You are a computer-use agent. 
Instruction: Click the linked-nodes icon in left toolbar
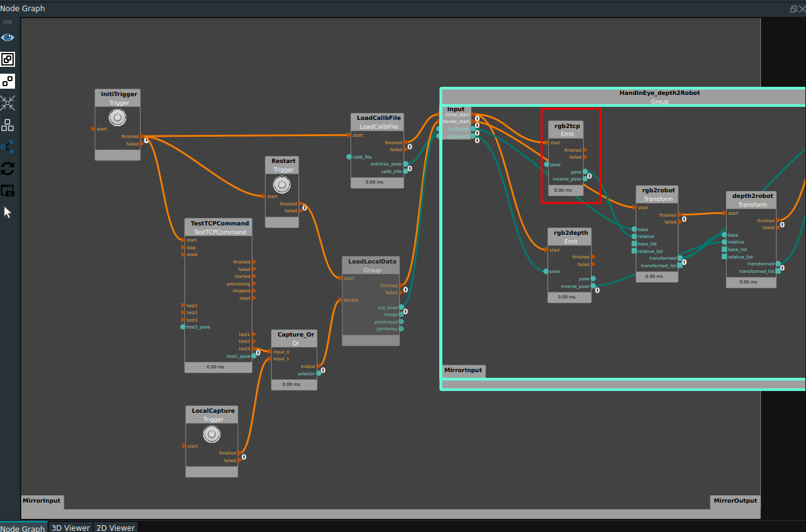coord(7,59)
